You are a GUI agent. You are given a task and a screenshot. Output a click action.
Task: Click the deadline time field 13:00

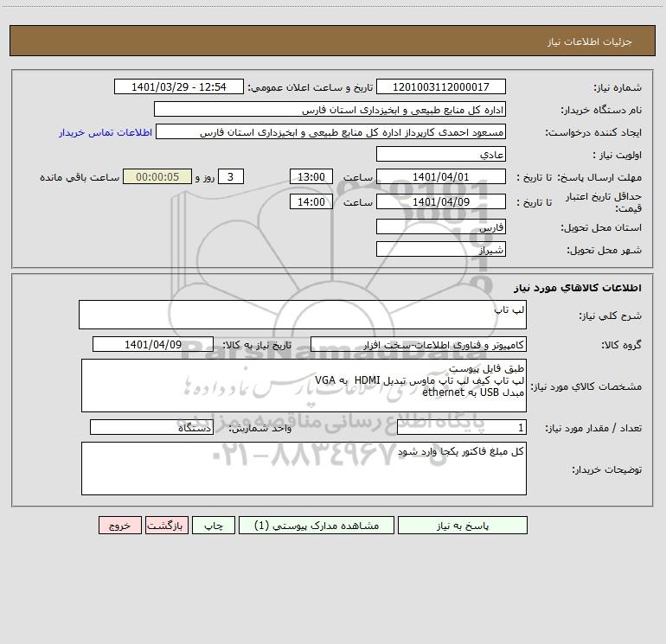point(311,176)
